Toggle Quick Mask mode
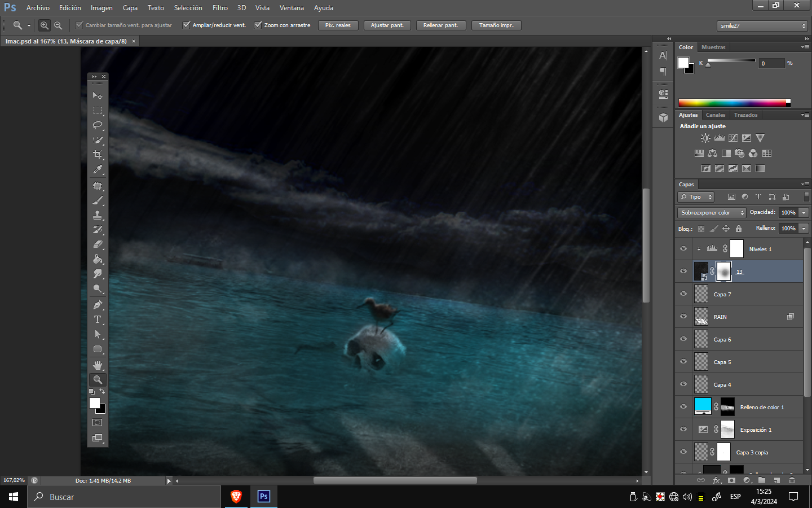This screenshot has width=812, height=508. (x=98, y=423)
